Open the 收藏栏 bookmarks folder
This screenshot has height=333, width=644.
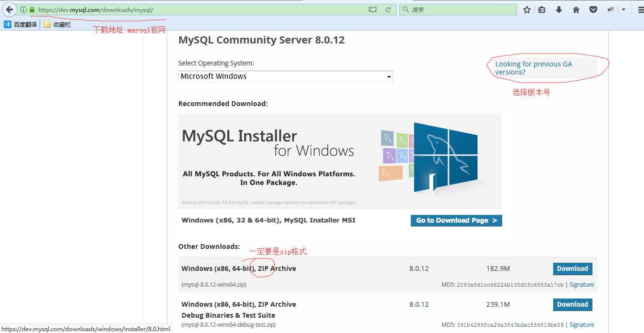click(57, 24)
